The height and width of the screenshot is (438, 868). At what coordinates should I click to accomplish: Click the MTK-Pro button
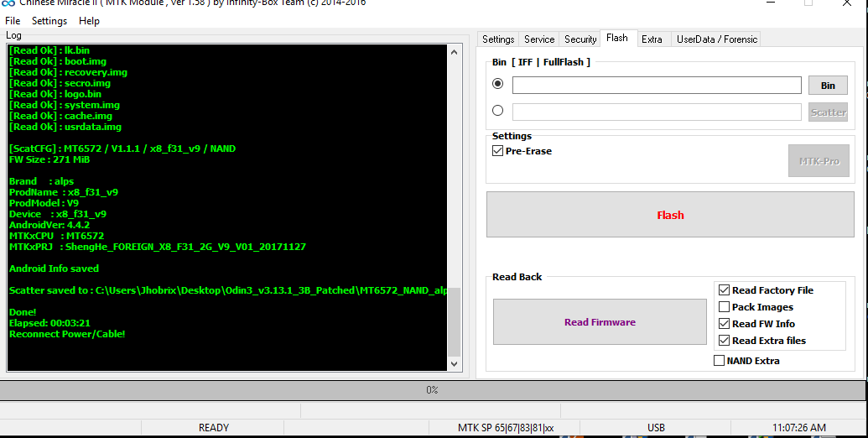click(819, 161)
